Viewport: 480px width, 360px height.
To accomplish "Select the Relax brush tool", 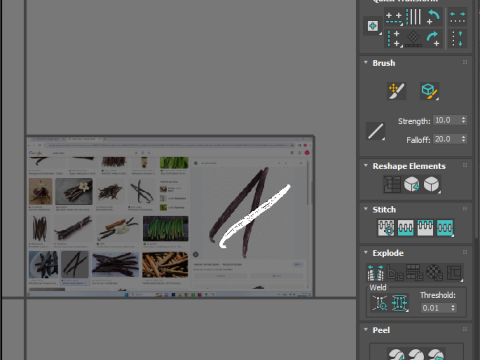I will point(430,91).
